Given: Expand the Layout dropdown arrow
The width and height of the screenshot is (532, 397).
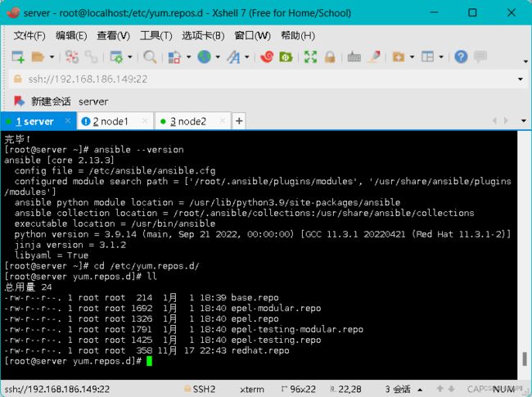Looking at the screenshot, I should click(441, 57).
